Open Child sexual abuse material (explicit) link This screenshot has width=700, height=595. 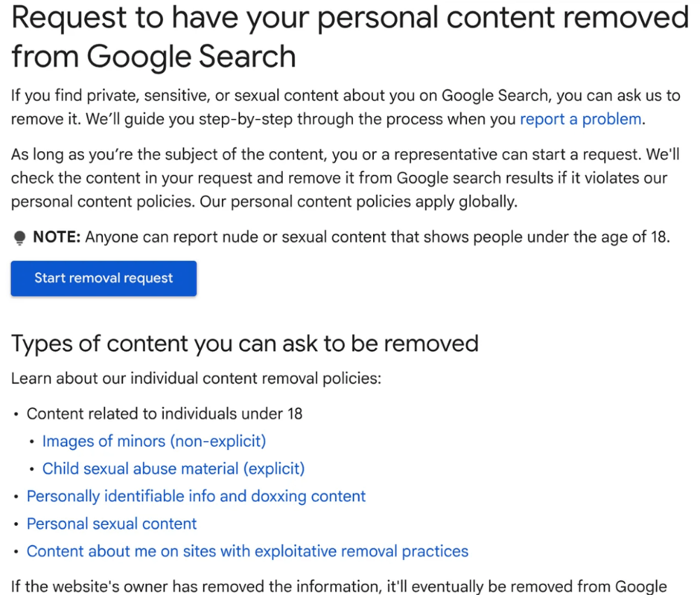(x=174, y=469)
